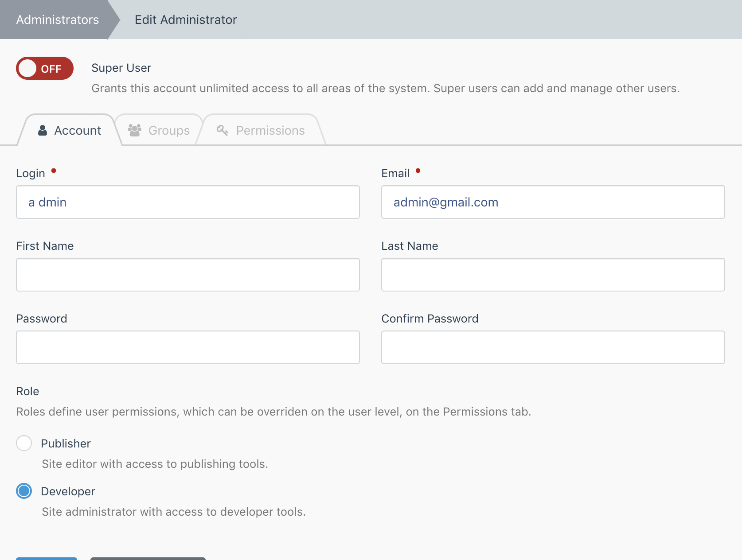Click inside the Login field containing 'a dmin'
This screenshot has width=742, height=560.
tap(187, 202)
